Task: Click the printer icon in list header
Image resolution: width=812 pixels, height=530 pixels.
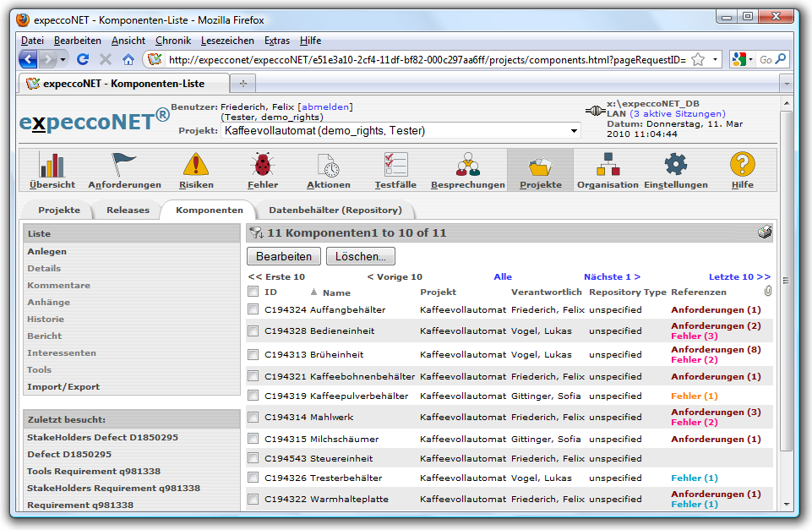Action: coord(765,233)
